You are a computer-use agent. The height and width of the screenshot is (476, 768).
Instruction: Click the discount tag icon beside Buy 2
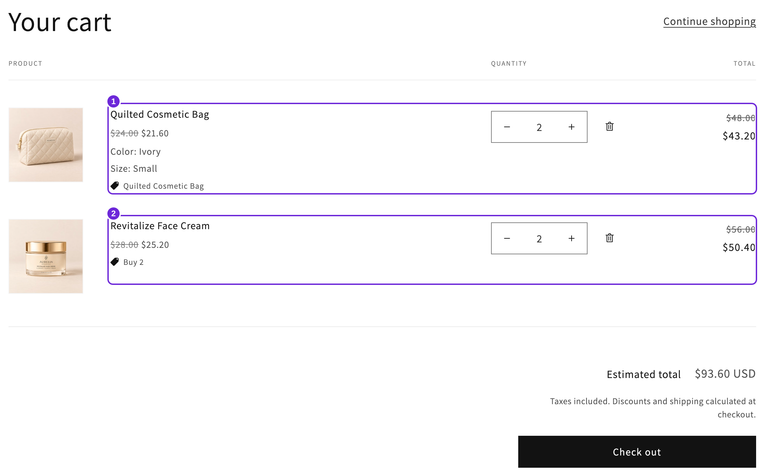click(115, 262)
